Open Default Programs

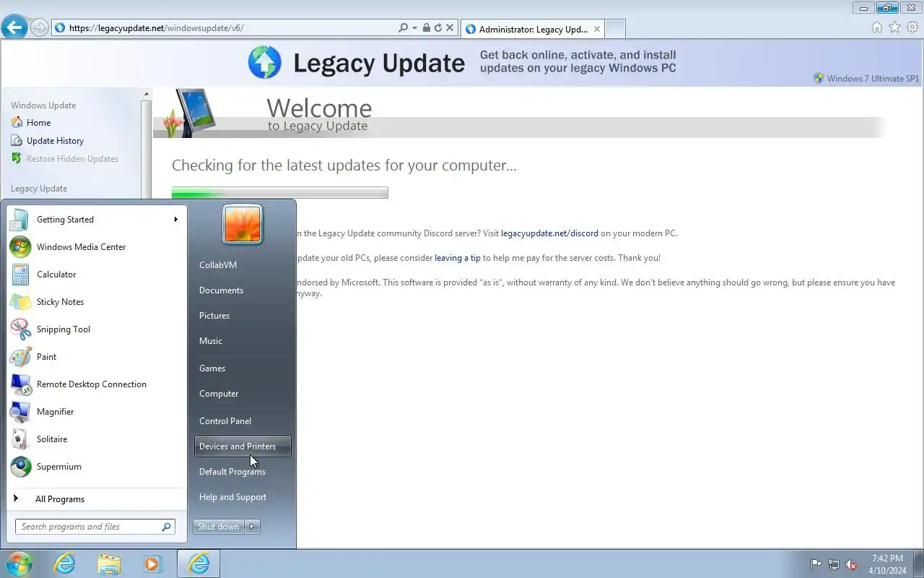pyautogui.click(x=242, y=472)
